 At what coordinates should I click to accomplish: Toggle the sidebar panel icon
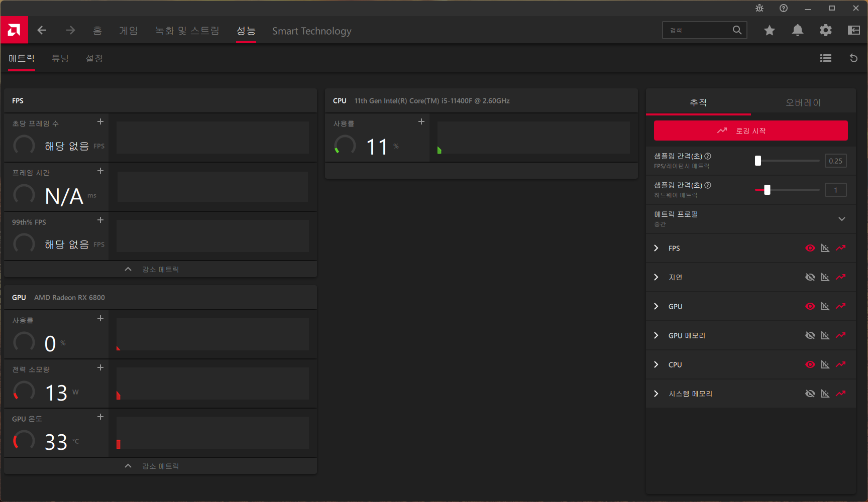[854, 31]
